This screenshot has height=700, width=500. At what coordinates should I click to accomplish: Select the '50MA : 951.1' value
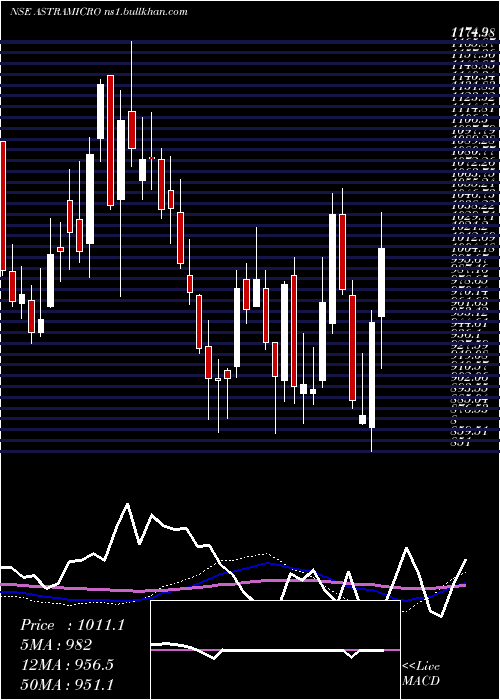(x=67, y=684)
